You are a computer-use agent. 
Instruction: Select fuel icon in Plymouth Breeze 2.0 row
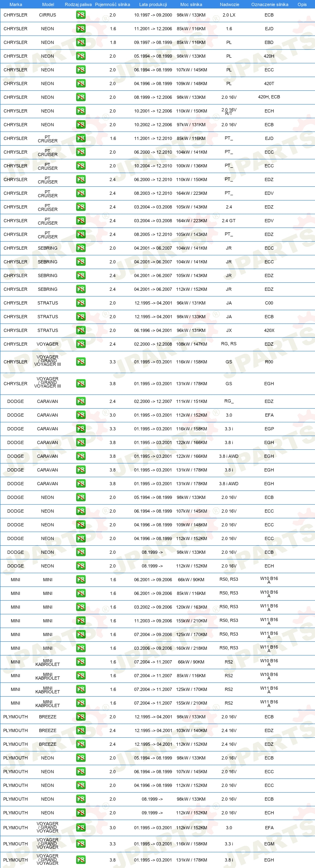pyautogui.click(x=81, y=717)
